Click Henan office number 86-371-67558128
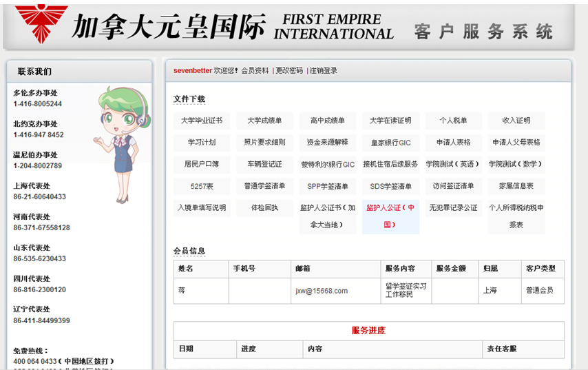588x370 pixels. coord(41,228)
